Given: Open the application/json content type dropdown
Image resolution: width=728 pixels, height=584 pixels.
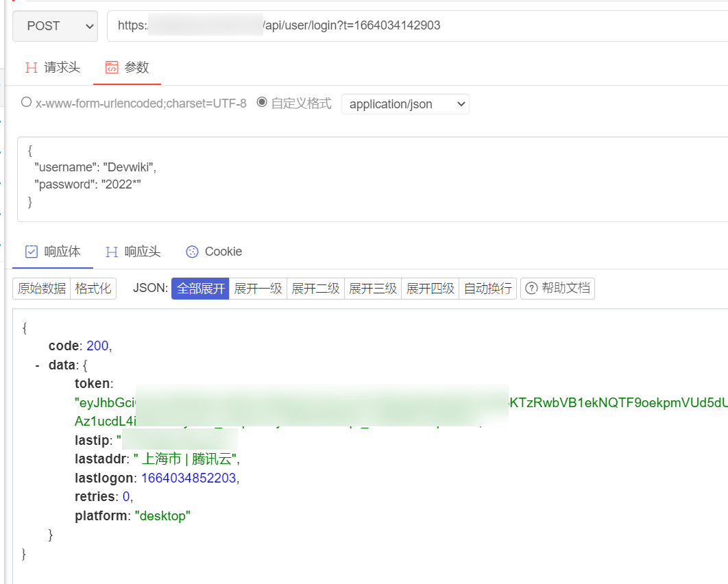Looking at the screenshot, I should tap(405, 104).
